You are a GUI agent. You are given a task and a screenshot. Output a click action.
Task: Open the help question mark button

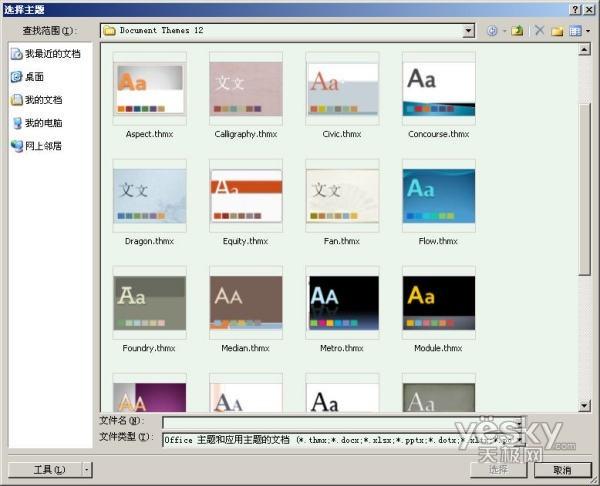(575, 8)
